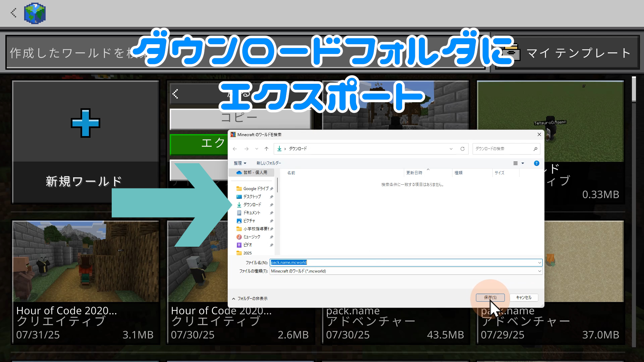Open the view layout options icon
The image size is (644, 362).
tap(516, 163)
